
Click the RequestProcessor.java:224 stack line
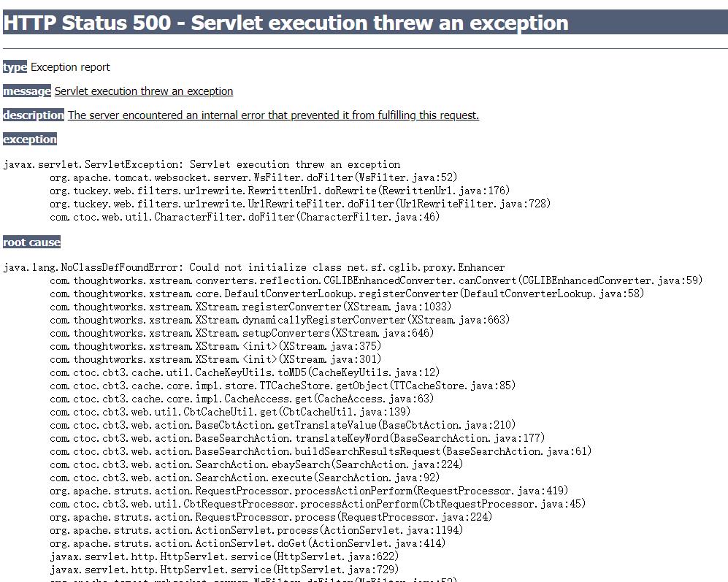pos(271,517)
